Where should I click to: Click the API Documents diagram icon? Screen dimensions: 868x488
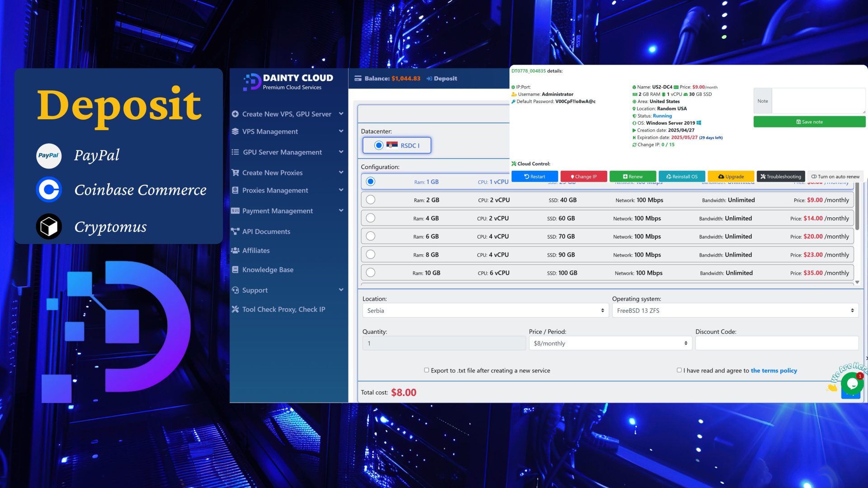(x=235, y=231)
